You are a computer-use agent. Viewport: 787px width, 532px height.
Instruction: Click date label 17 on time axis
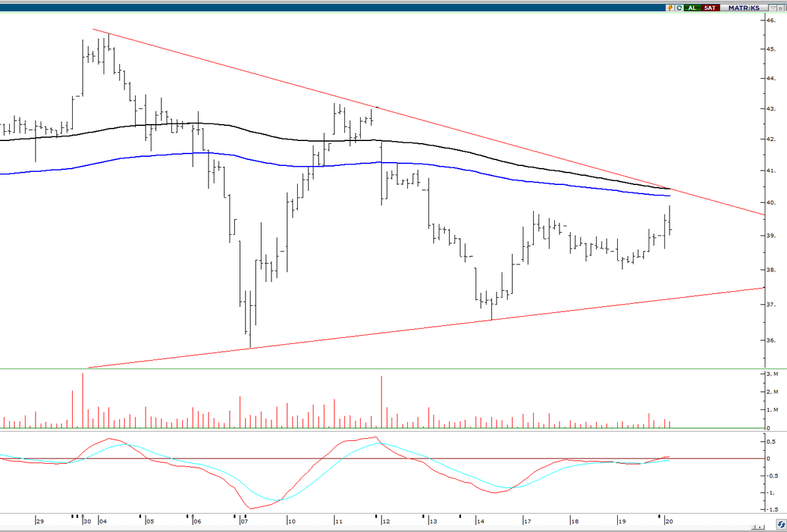(x=527, y=522)
